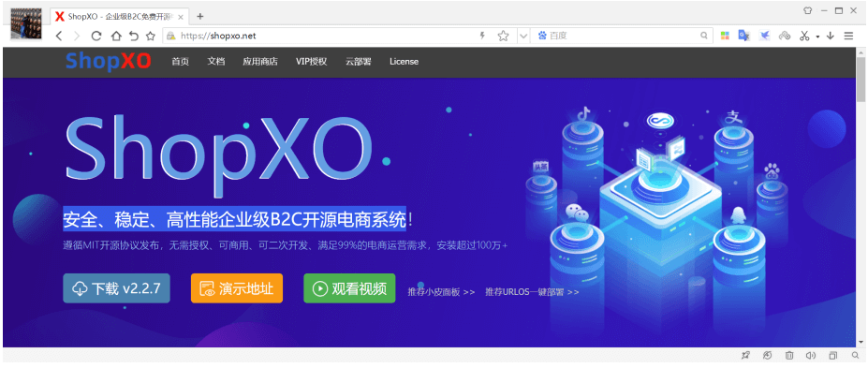
Task: Click the rocket accelerator status bar icon
Action: click(x=746, y=355)
